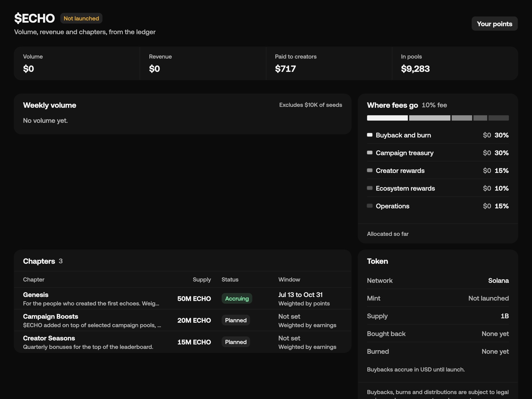This screenshot has height=399, width=532.
Task: Select the Campaign treasury label
Action: point(405,153)
